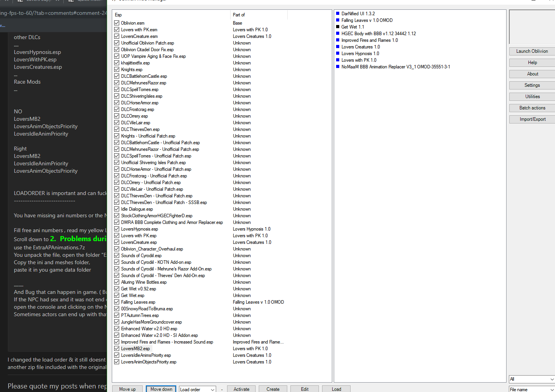Viewport: 555px width, 392px height.
Task: Click the Launch Oblivion button
Action: [x=532, y=51]
